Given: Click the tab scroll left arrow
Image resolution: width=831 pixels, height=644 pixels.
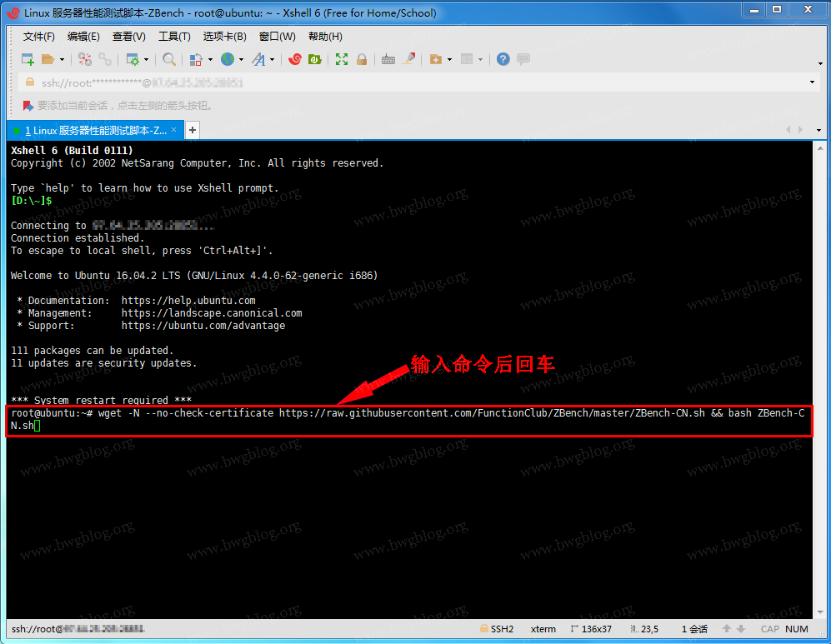Looking at the screenshot, I should (788, 130).
